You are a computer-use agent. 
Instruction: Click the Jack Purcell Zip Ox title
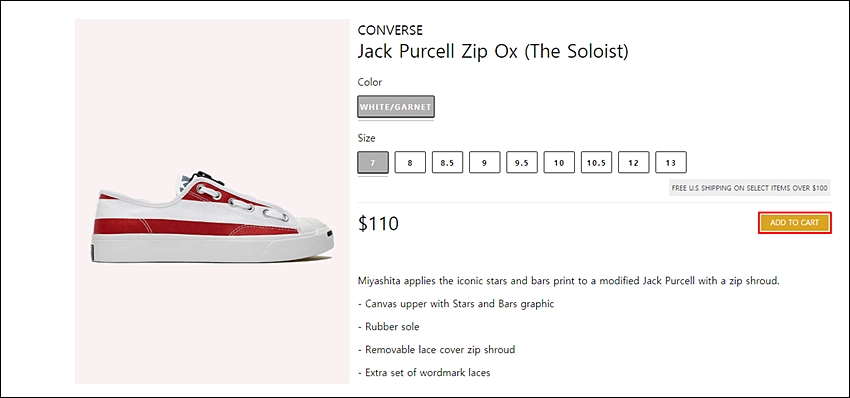[x=493, y=52]
